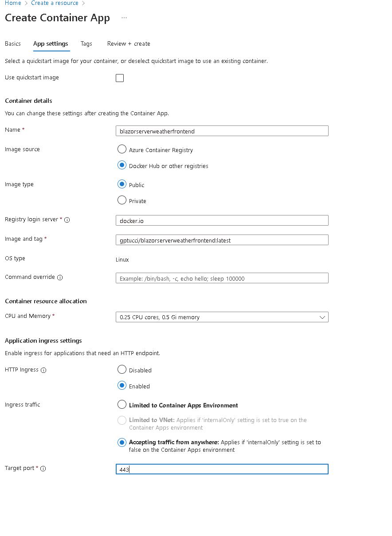
Task: Open the Tags tab
Action: pyautogui.click(x=86, y=43)
